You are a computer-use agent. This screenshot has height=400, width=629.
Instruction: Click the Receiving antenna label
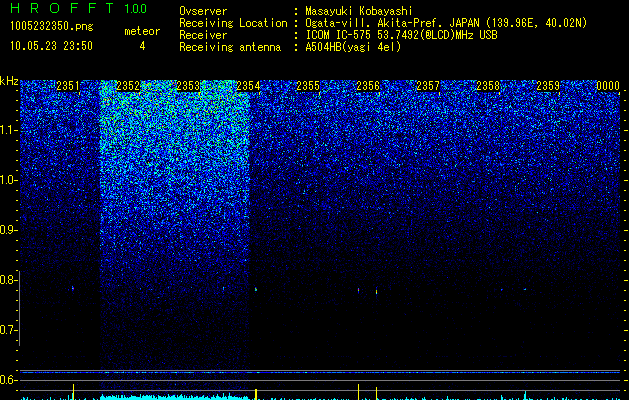tap(230, 47)
